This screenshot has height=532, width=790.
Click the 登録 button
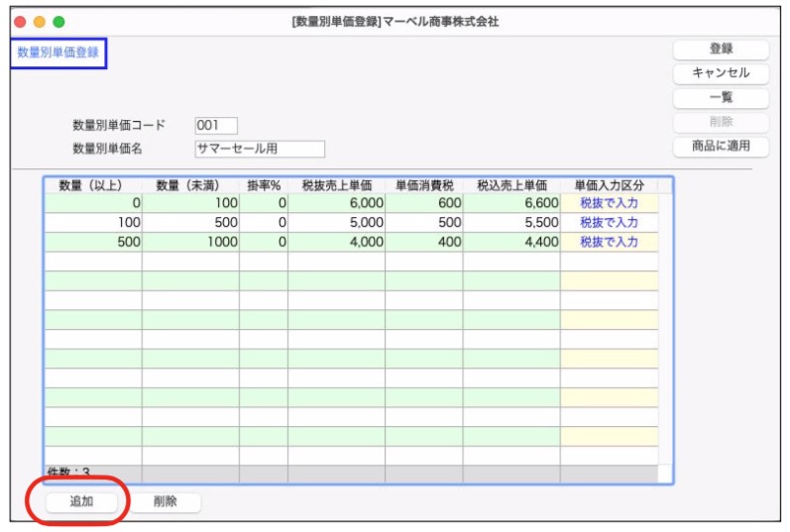[721, 49]
